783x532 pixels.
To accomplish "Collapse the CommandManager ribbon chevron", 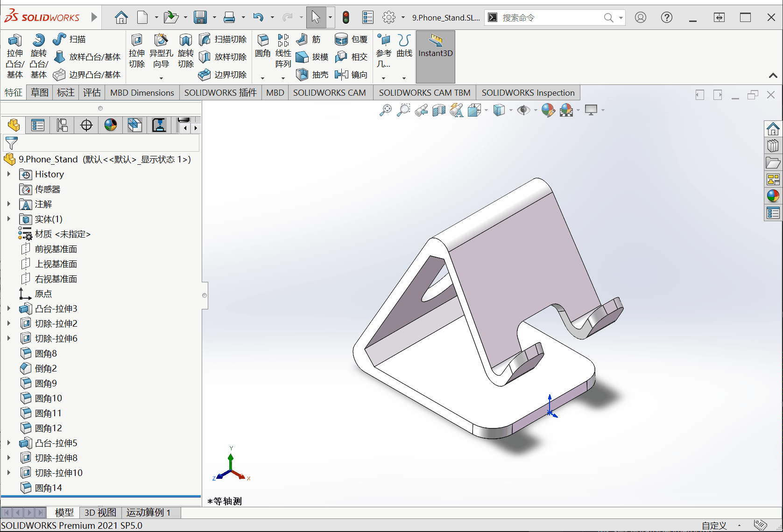I will [773, 76].
